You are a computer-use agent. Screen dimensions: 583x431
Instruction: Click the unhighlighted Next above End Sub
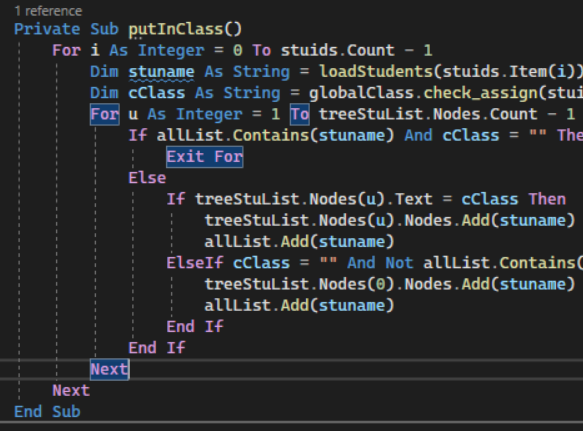tap(71, 391)
